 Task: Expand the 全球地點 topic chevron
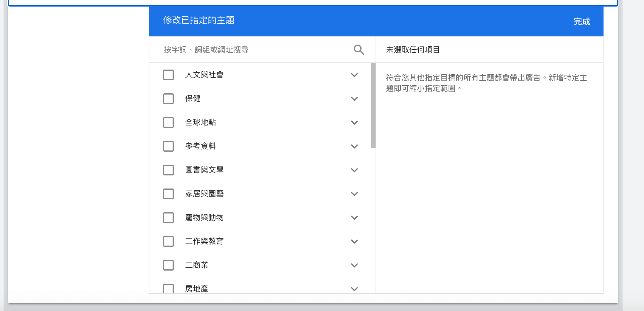(x=354, y=122)
